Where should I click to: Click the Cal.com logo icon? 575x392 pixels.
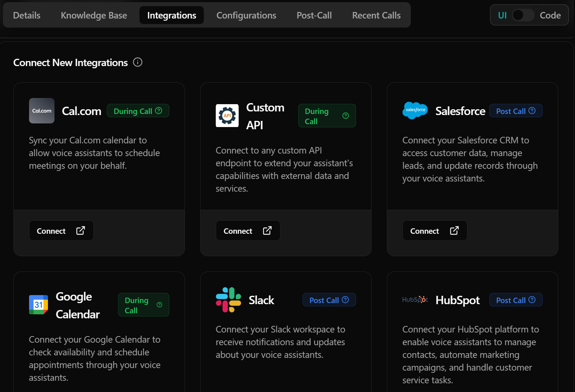42,111
